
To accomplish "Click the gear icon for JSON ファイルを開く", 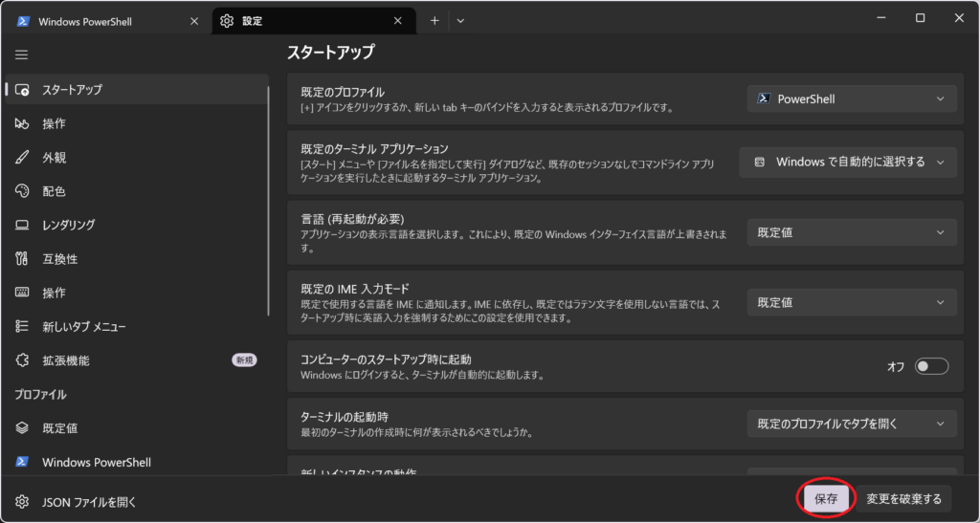I will point(22,502).
